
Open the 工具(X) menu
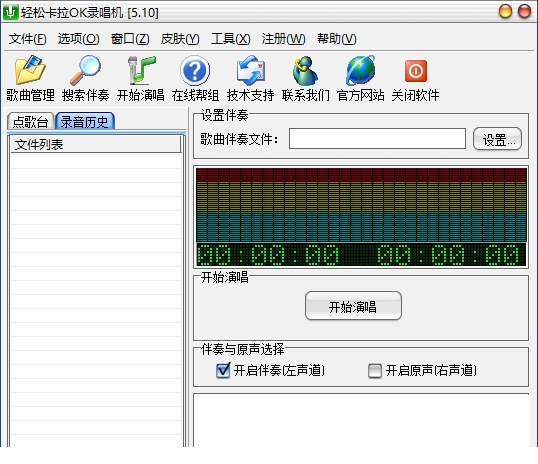[231, 39]
